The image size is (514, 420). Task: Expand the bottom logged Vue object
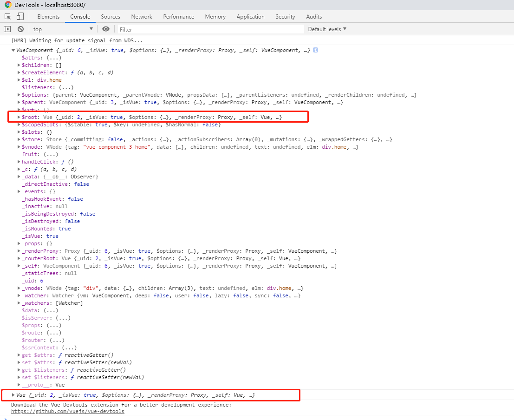point(13,395)
